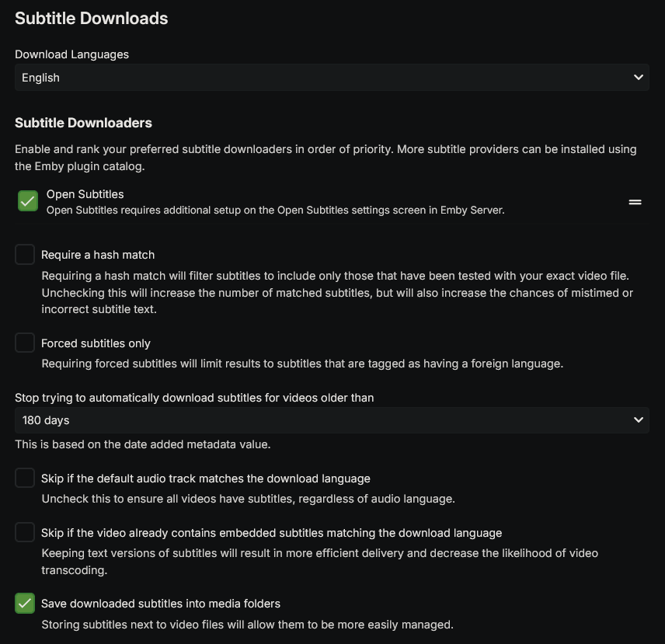Click the Subtitle Downloaders section heading
The image size is (665, 644).
[83, 123]
